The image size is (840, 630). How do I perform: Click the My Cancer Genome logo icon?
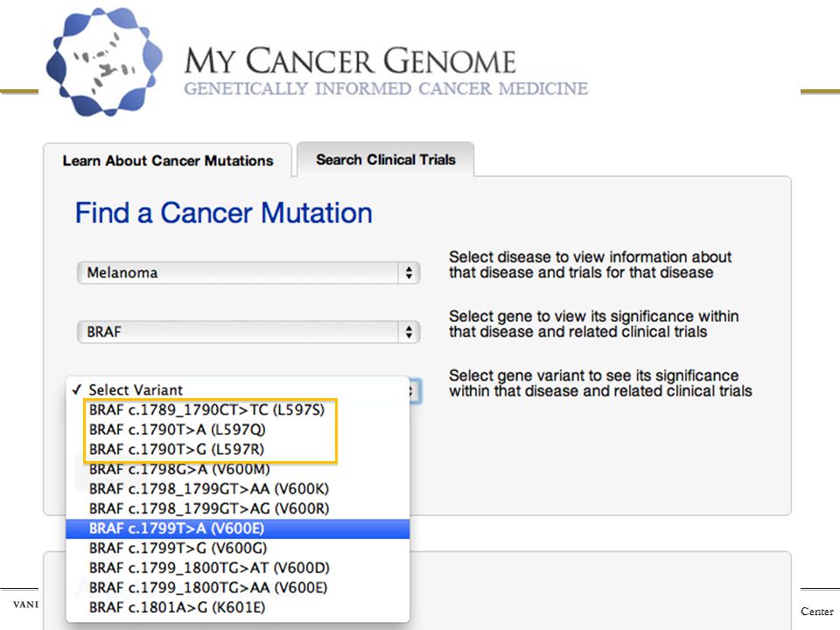tap(104, 62)
